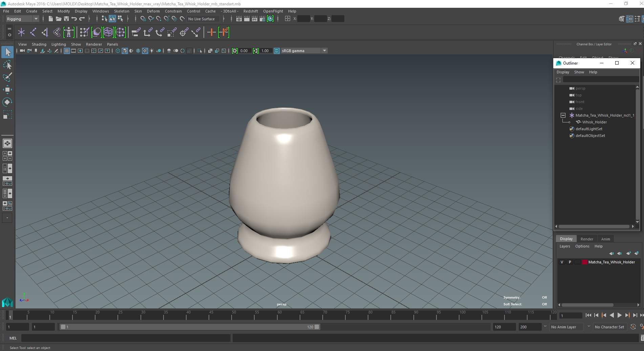Viewport: 644px width, 351px height.
Task: Toggle playback P box of Matcha_Tea_Whisk_Holder layer
Action: click(x=570, y=262)
